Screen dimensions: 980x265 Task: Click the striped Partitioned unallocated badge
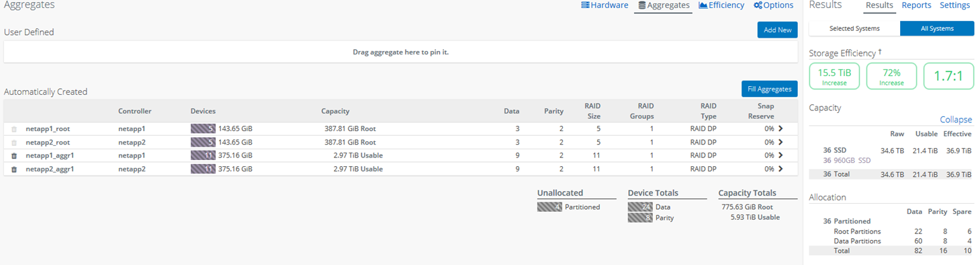(549, 207)
